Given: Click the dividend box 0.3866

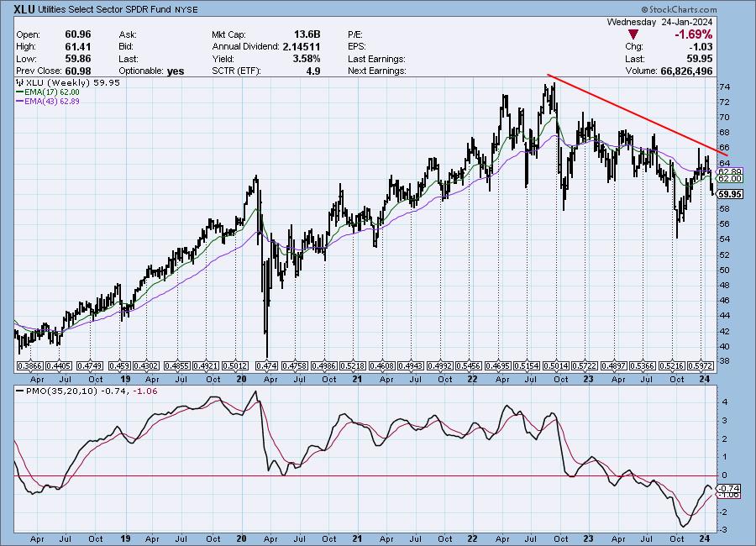Looking at the screenshot, I should (x=30, y=366).
